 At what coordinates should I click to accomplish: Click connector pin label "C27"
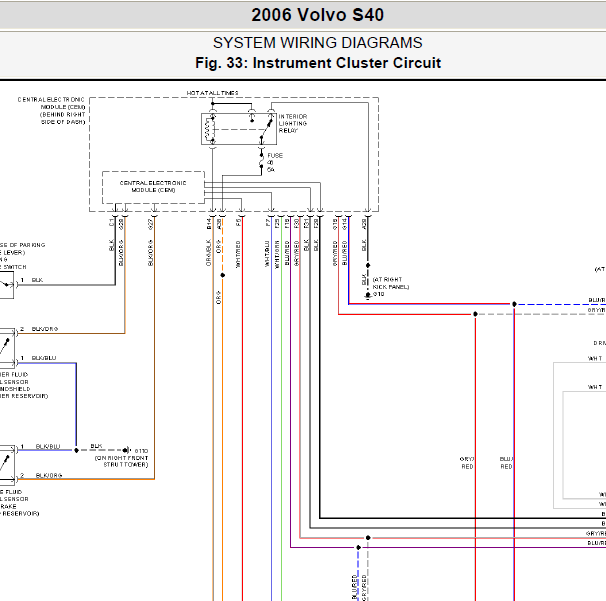pyautogui.click(x=150, y=223)
